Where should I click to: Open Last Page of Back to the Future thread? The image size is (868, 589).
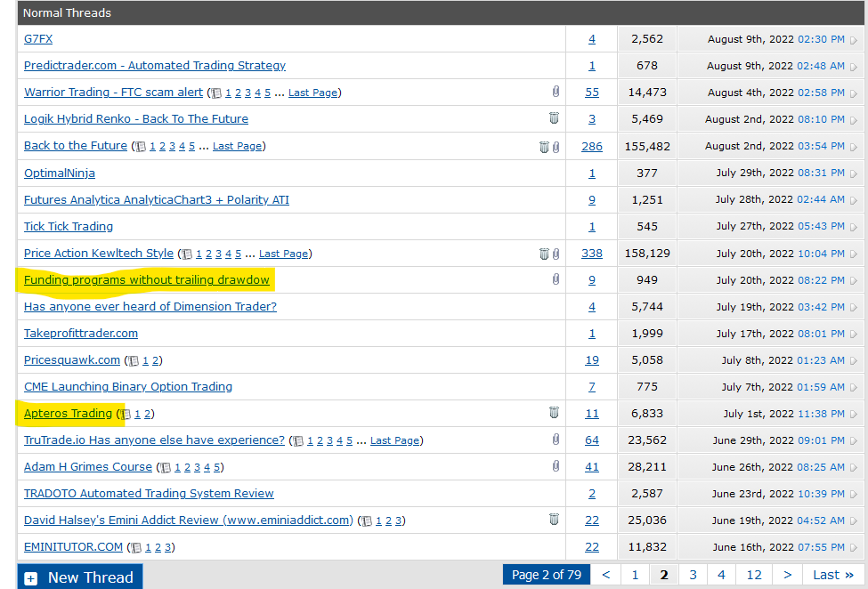(237, 146)
